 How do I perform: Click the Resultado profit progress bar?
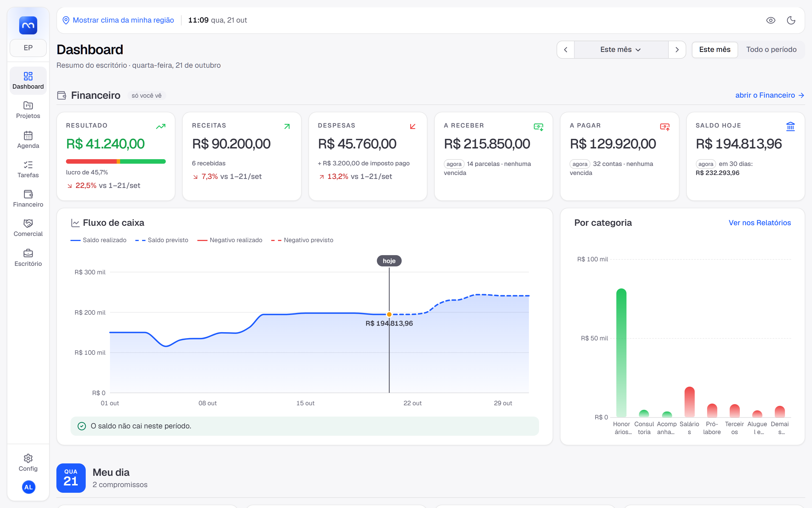116,162
